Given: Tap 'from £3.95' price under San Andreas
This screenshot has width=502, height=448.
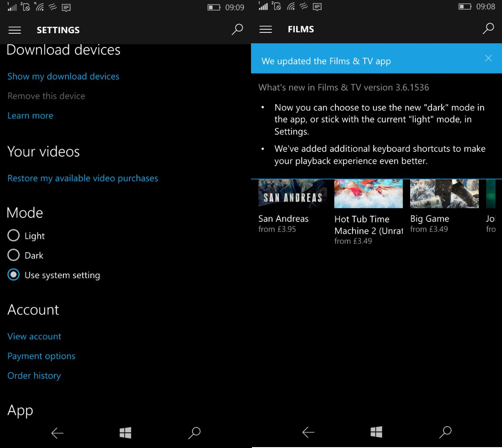Looking at the screenshot, I should (277, 229).
